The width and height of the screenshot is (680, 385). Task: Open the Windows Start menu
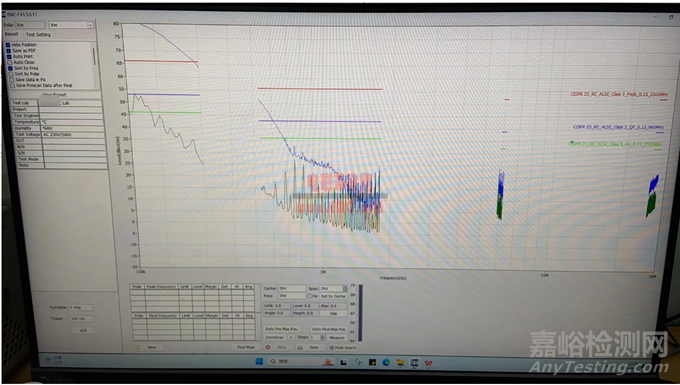tap(259, 361)
